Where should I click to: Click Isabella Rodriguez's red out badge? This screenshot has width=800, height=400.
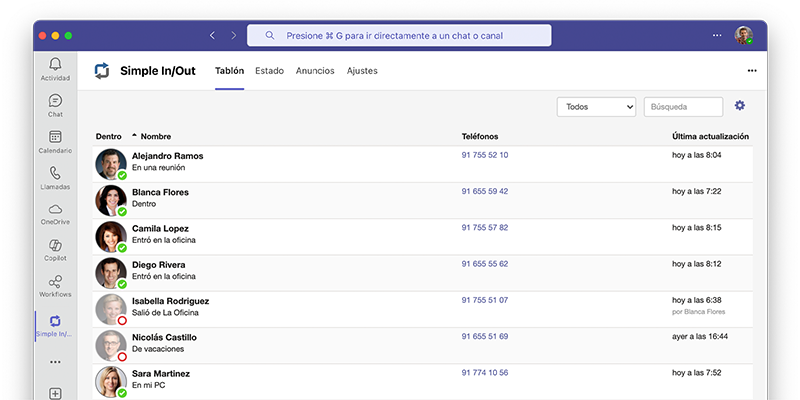tap(122, 320)
